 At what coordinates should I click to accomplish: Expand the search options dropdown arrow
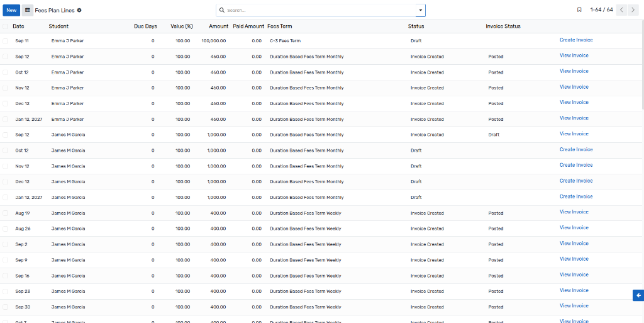(x=420, y=10)
